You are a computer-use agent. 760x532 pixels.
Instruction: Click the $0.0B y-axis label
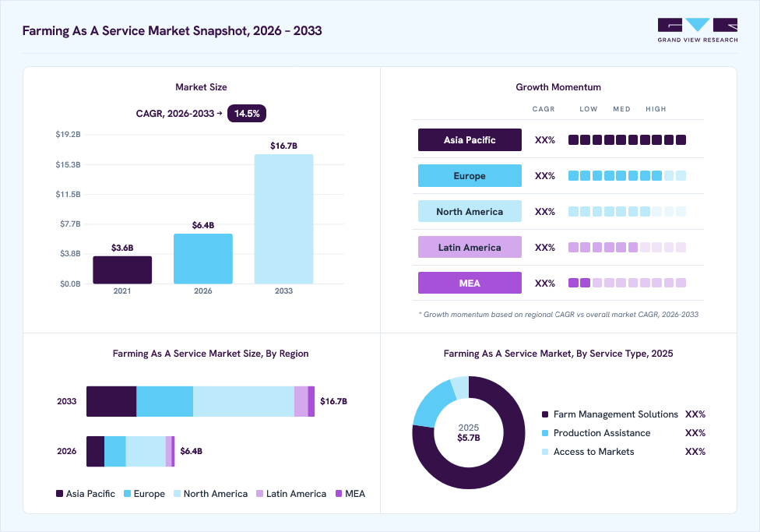pyautogui.click(x=70, y=284)
